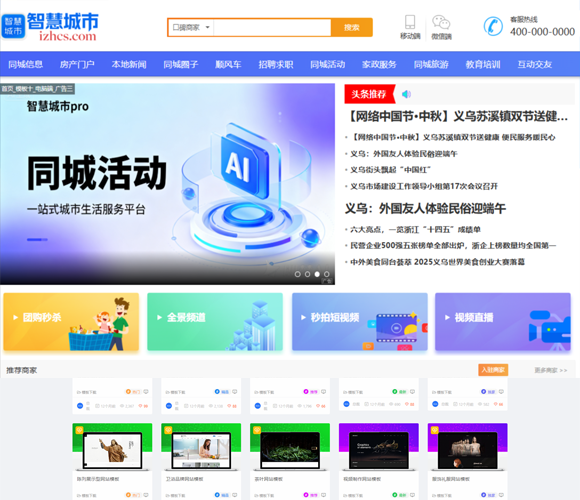Screen dimensions: 580x500
Task: Click the yellow diamond badge on 陈列展示型 thumbnail
Action: click(79, 430)
